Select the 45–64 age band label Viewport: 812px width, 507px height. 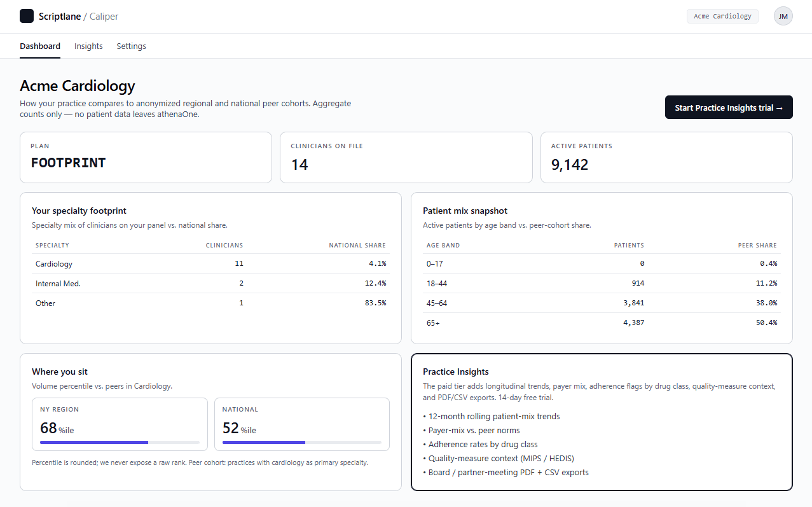[x=438, y=303]
